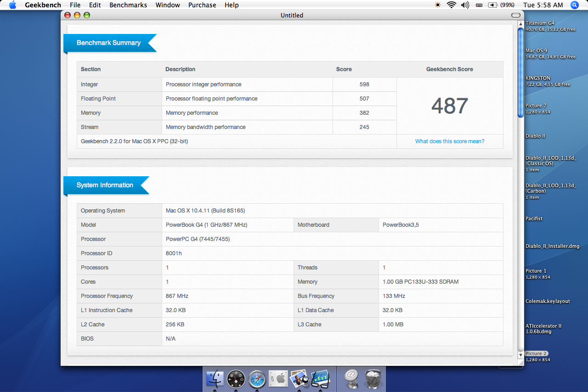The width and height of the screenshot is (588, 392).
Task: Launch Dashboard from the Dock
Action: click(x=236, y=379)
